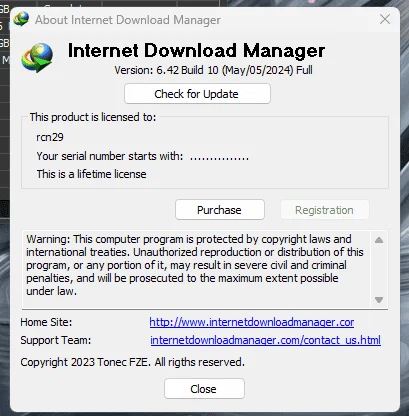Screen dimensions: 409x416
Task: Open the Support Team contact_us.html link
Action: 265,340
